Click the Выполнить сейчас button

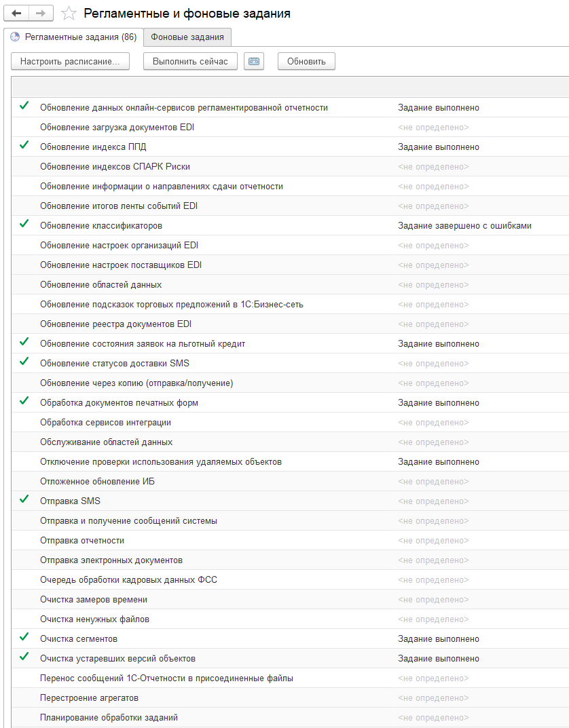pos(190,61)
